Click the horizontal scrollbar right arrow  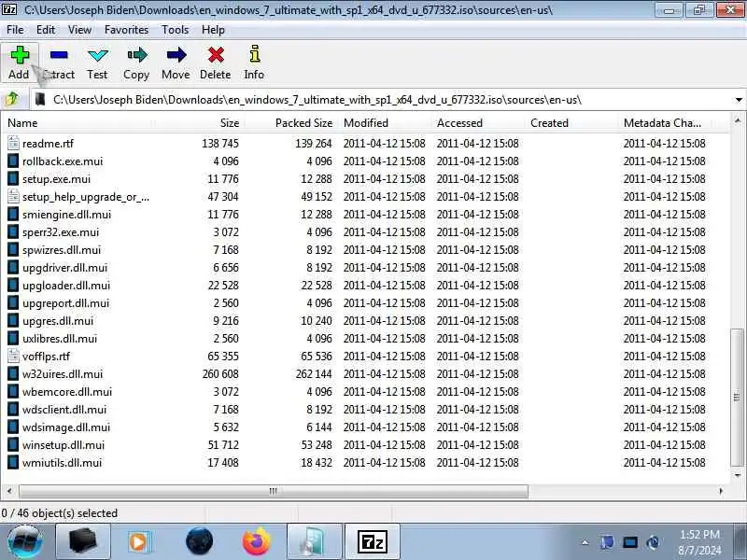click(x=721, y=491)
